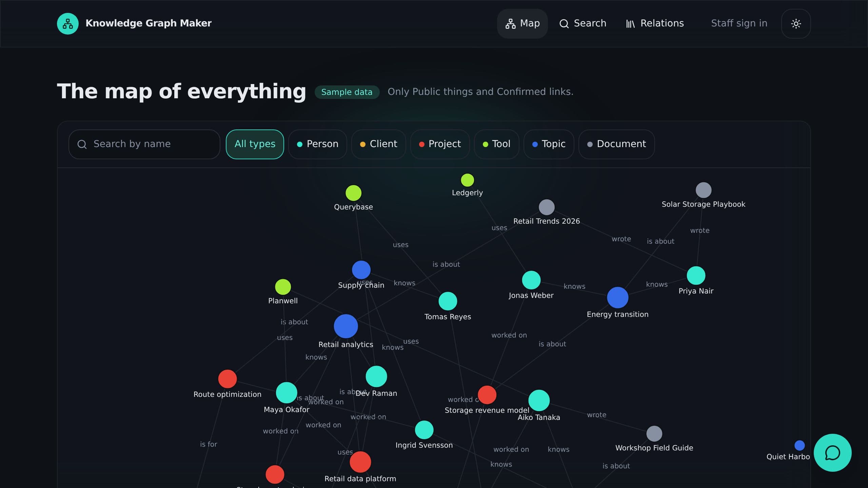Toggle the light theme sun icon
Screen dimensions: 868x488
[796, 24]
